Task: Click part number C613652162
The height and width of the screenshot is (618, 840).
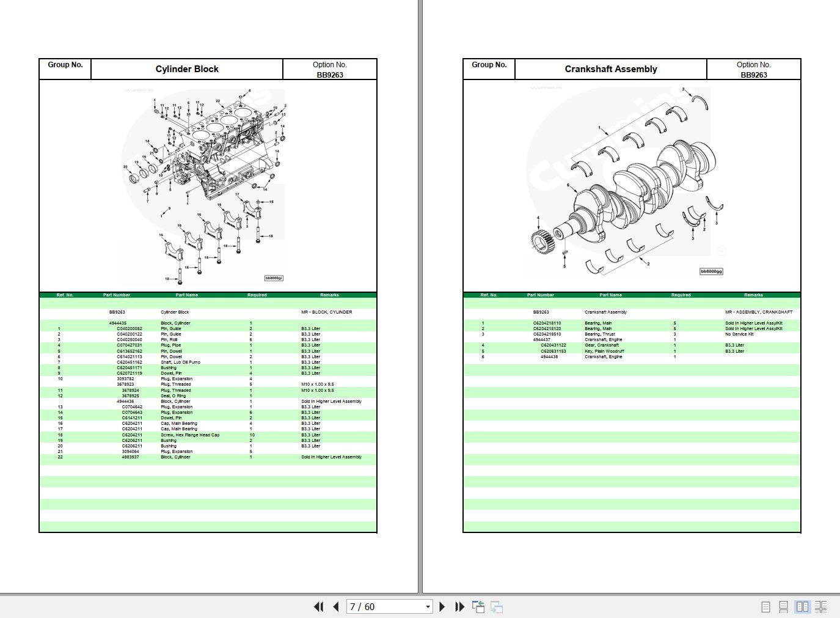Action: [130, 351]
